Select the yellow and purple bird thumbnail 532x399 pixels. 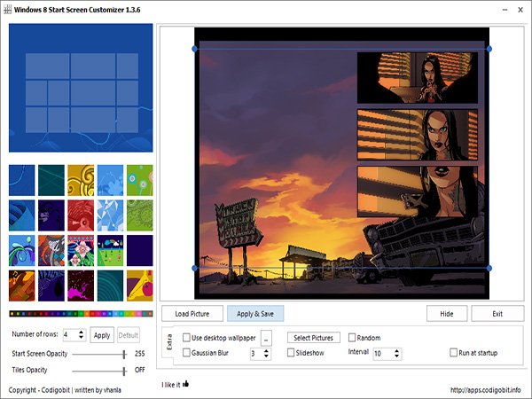(140, 286)
